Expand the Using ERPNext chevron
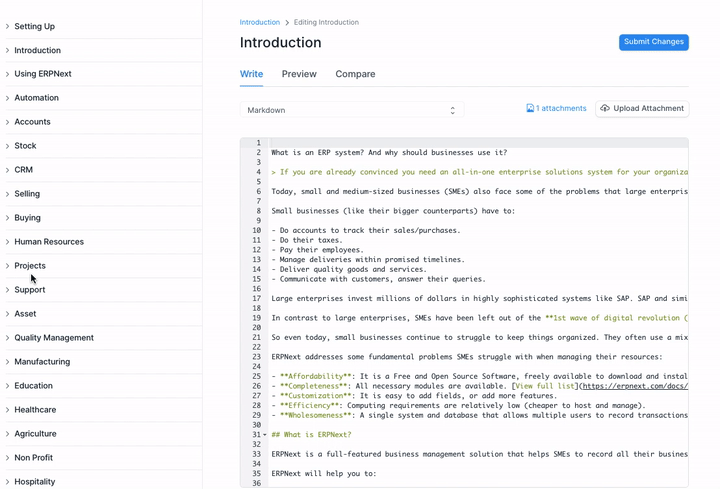 coord(7,74)
